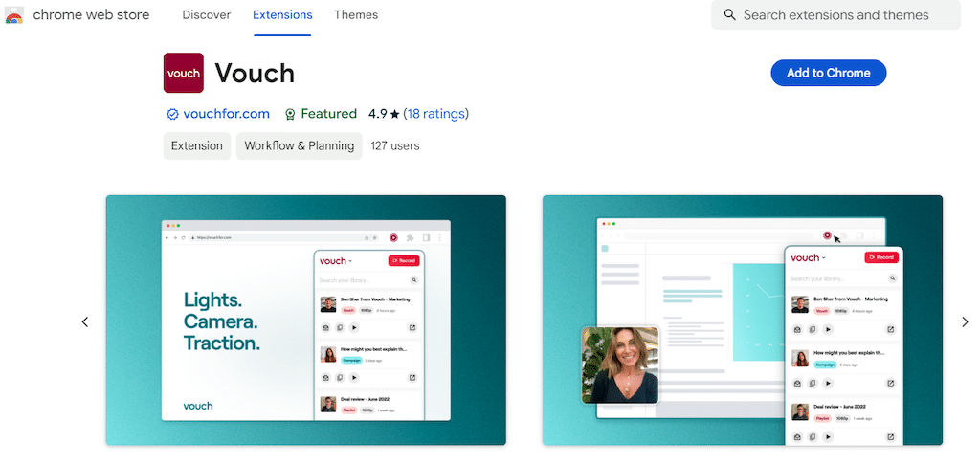Open the Workflow & Planning category chip
Screen dimensions: 980x465
[x=300, y=145]
